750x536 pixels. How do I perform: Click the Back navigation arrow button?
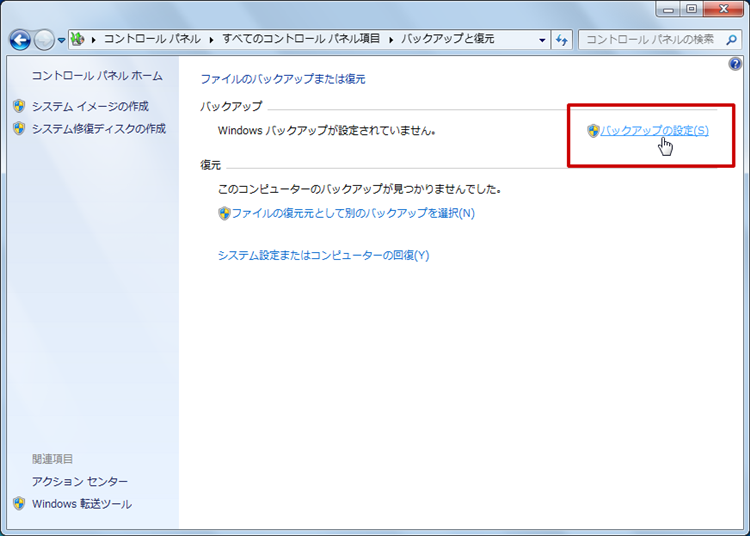(20, 40)
